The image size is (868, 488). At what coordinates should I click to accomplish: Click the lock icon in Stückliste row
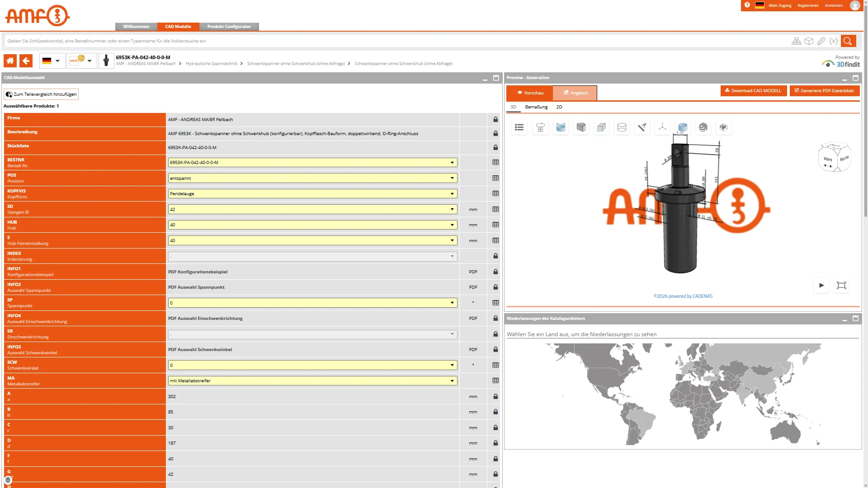click(495, 148)
